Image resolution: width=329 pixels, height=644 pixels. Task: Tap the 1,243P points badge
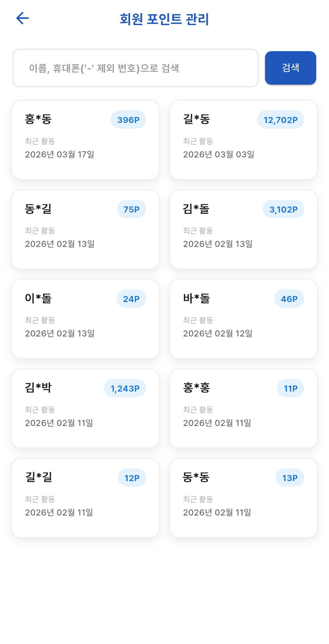pos(125,388)
